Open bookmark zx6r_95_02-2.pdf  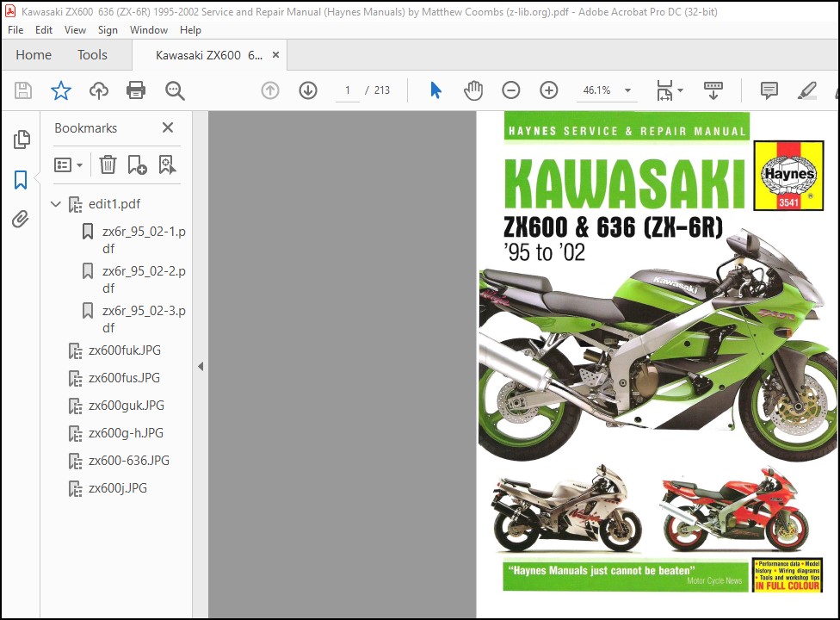pyautogui.click(x=144, y=280)
